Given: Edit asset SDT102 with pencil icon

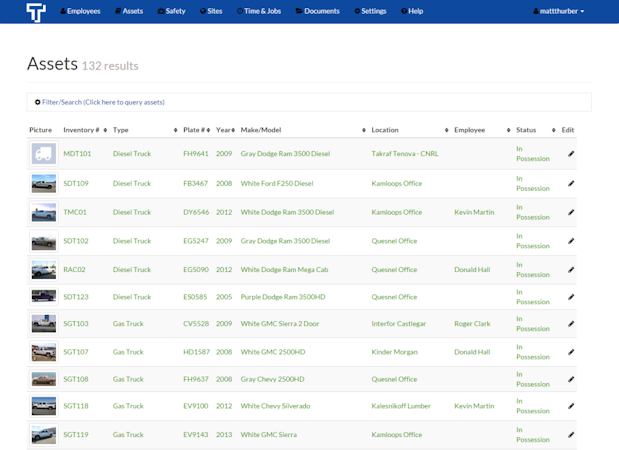Looking at the screenshot, I should coord(571,241).
